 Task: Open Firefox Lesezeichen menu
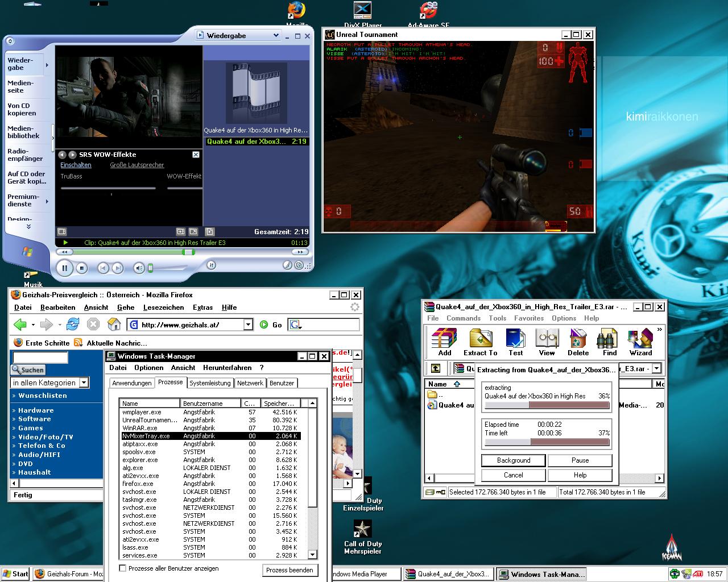tap(164, 307)
